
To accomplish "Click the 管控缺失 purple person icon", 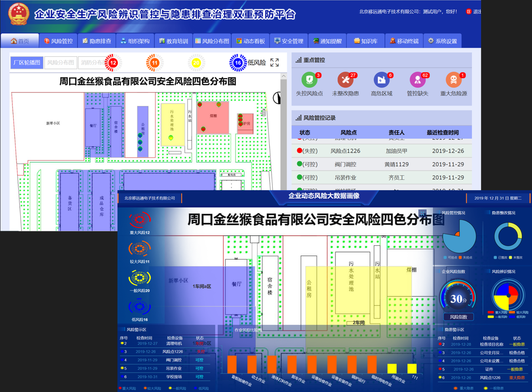I will coord(417,80).
